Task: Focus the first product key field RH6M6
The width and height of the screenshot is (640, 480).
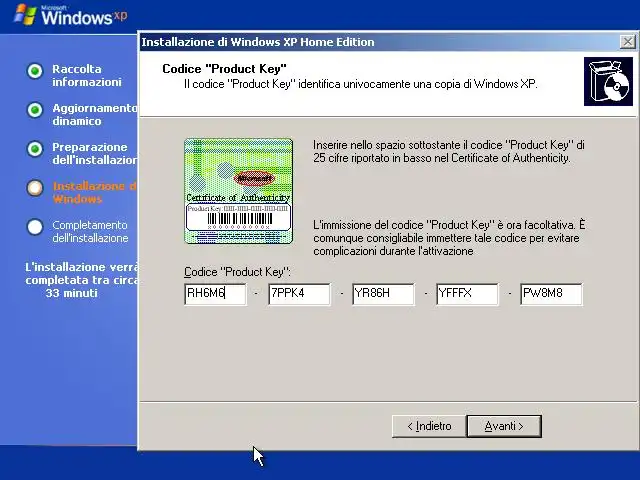Action: [x=216, y=294]
